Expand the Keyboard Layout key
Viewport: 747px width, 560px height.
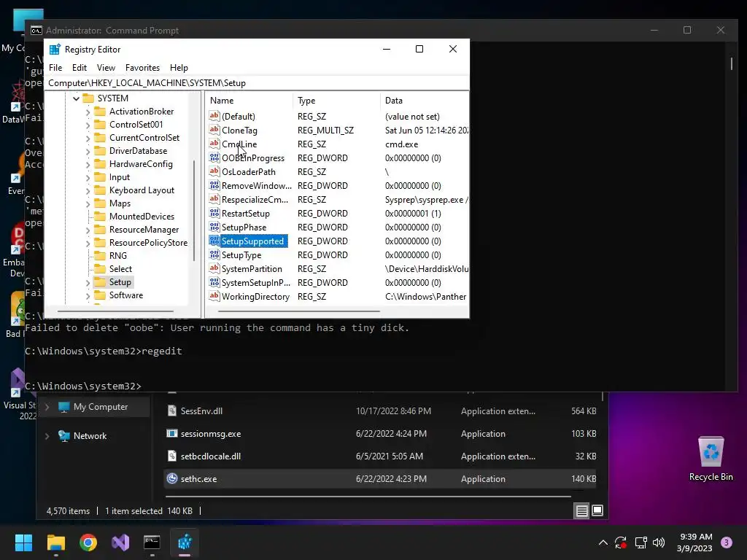click(88, 190)
